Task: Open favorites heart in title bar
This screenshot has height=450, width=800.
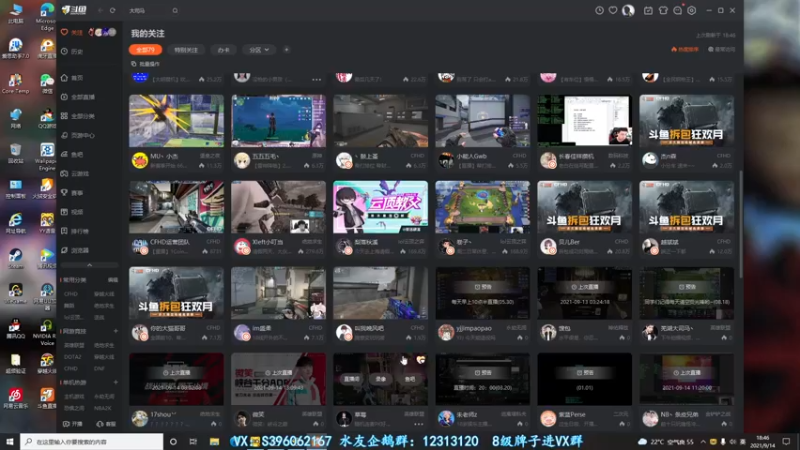Action: click(613, 10)
